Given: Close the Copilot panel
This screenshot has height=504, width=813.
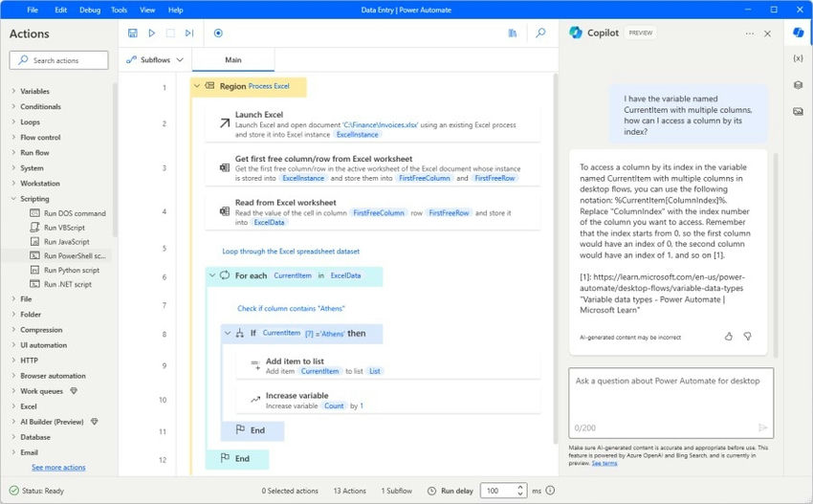Looking at the screenshot, I should (x=767, y=33).
